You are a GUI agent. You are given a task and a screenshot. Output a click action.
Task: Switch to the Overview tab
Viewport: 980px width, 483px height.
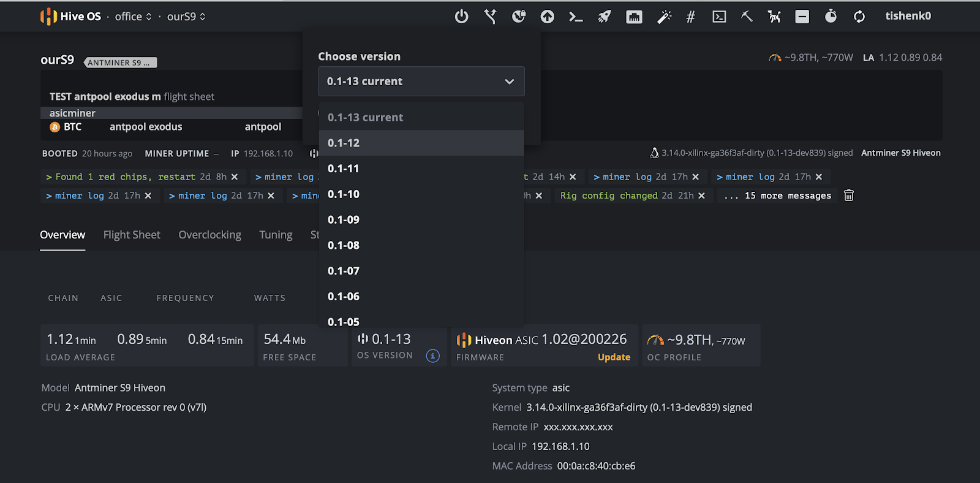[62, 235]
